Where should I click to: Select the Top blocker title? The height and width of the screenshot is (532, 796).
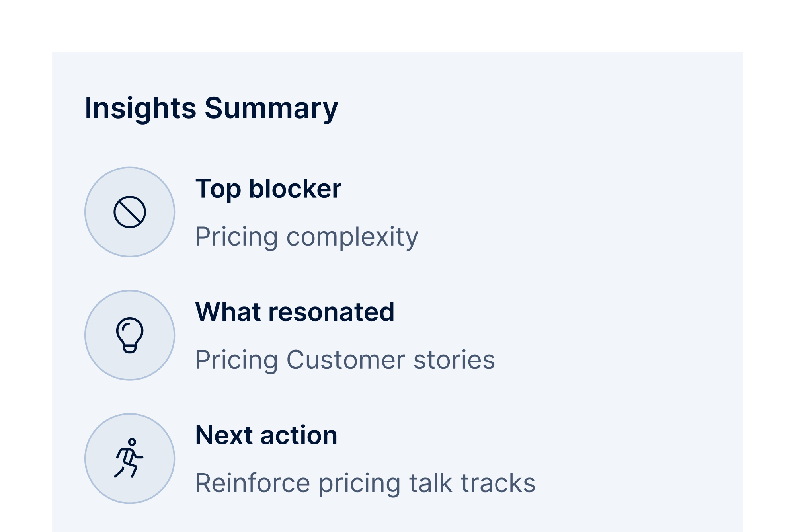pos(268,189)
